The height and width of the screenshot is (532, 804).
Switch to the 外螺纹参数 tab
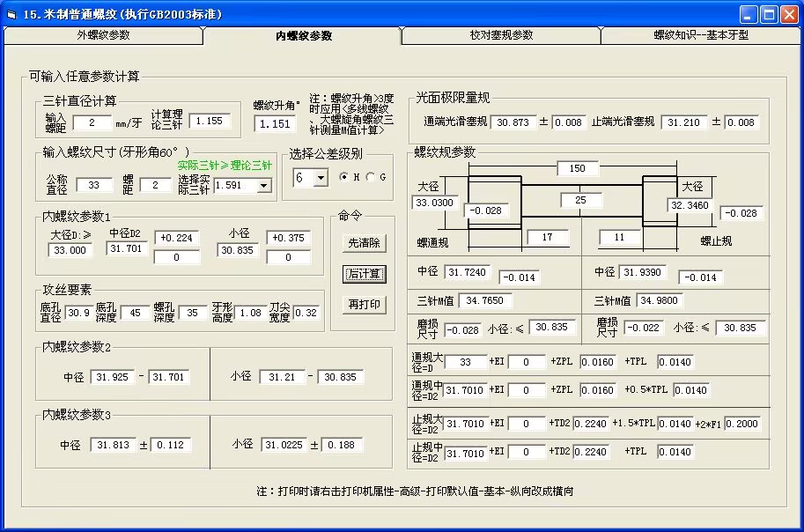pyautogui.click(x=103, y=35)
